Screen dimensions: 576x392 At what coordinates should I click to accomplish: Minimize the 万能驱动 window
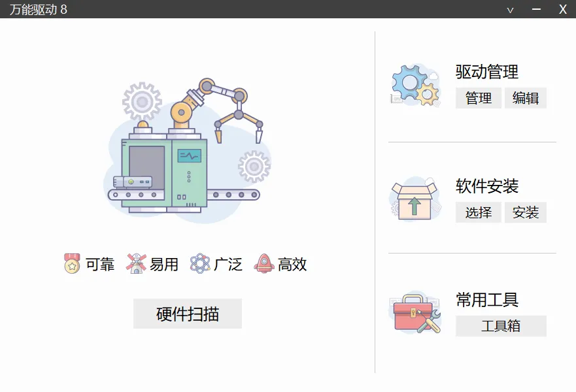pos(536,9)
